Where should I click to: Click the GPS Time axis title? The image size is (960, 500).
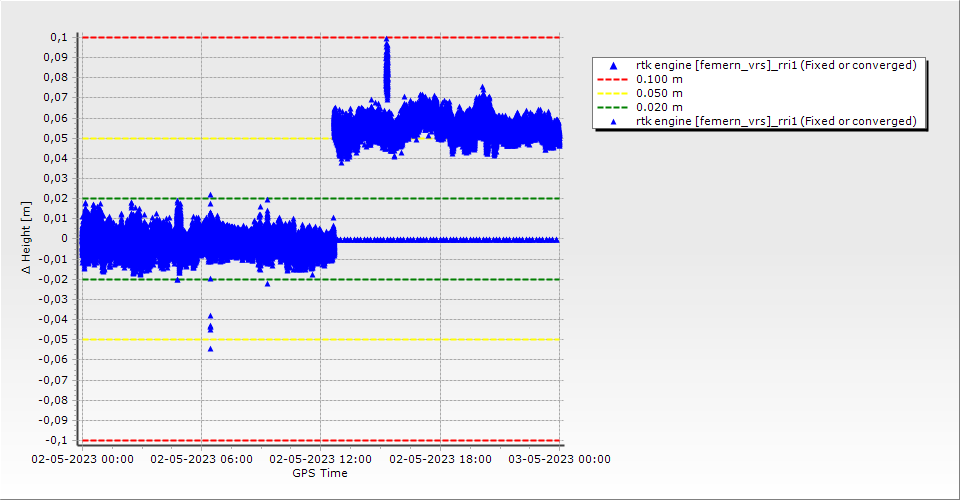(320, 473)
